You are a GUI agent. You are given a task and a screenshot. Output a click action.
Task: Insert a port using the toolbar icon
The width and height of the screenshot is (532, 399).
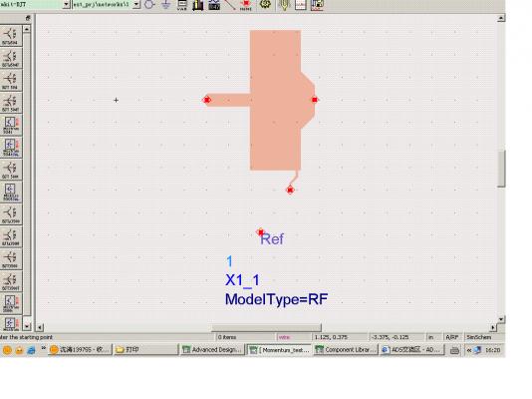tap(149, 4)
